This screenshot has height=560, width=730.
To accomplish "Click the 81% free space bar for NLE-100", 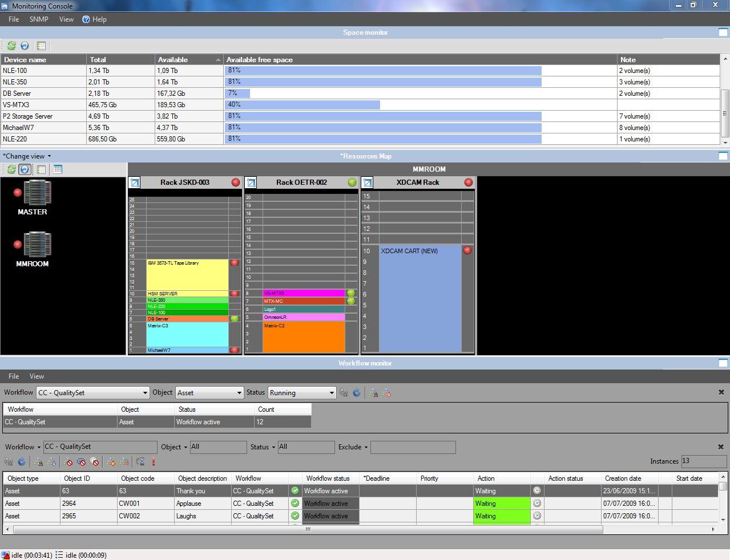I will (x=382, y=70).
